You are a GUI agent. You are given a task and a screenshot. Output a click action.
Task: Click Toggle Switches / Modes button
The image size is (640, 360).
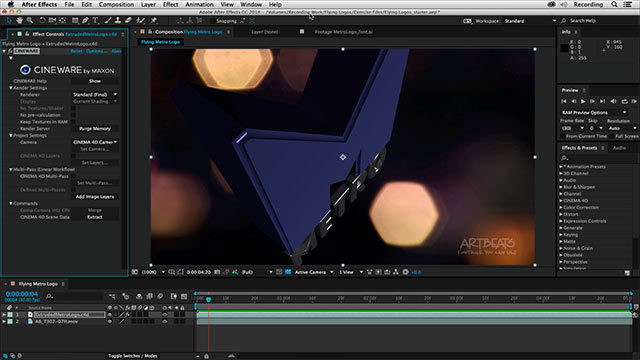[133, 356]
